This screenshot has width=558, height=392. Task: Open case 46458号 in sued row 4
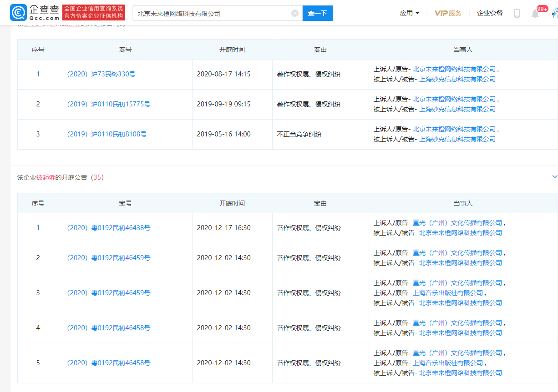tap(109, 328)
